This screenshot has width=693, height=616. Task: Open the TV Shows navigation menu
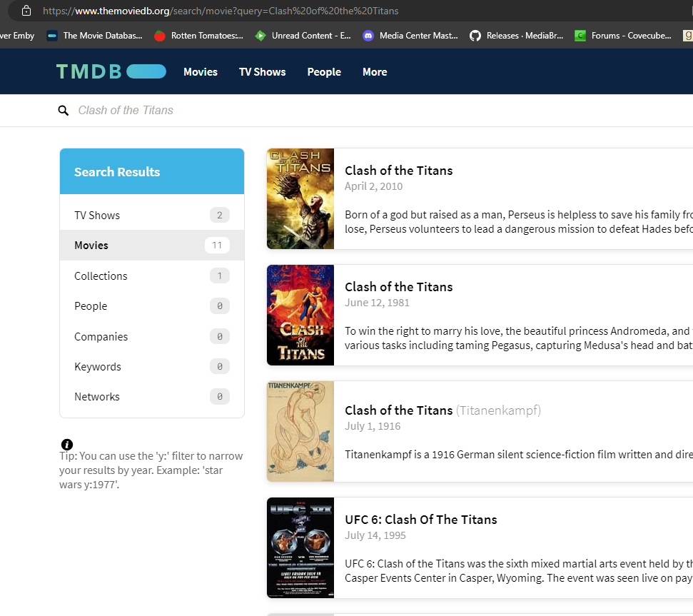tap(263, 72)
